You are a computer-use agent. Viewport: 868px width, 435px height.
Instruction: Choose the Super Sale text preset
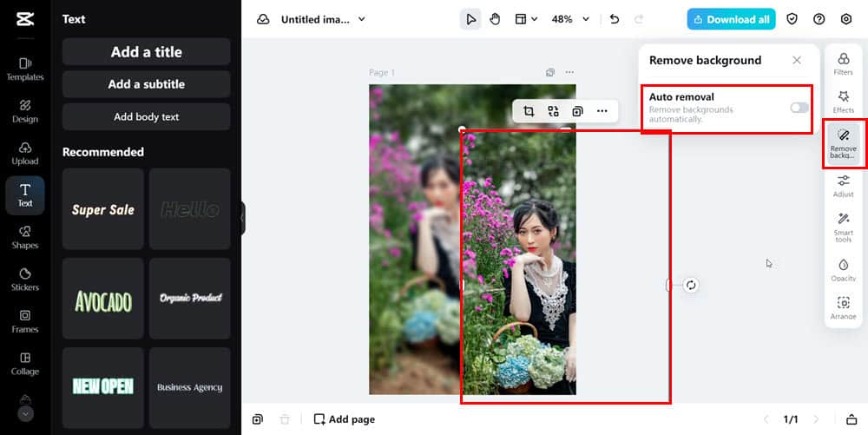103,209
